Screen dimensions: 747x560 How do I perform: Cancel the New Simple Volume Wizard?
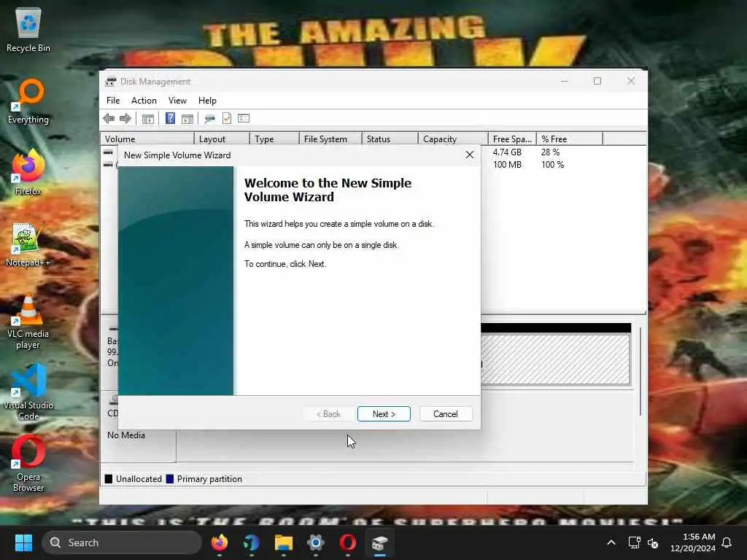(446, 414)
